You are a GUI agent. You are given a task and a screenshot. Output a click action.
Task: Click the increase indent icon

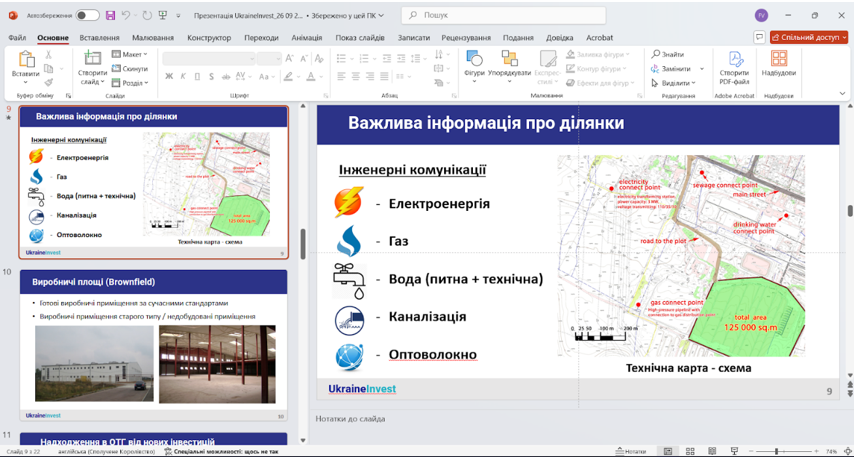click(402, 58)
